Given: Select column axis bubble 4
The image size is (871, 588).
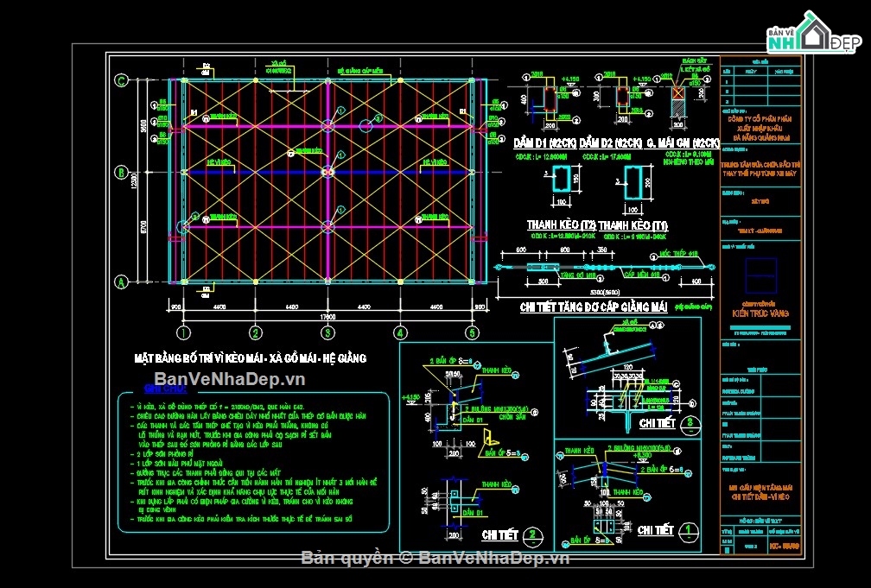Looking at the screenshot, I should click(x=400, y=332).
